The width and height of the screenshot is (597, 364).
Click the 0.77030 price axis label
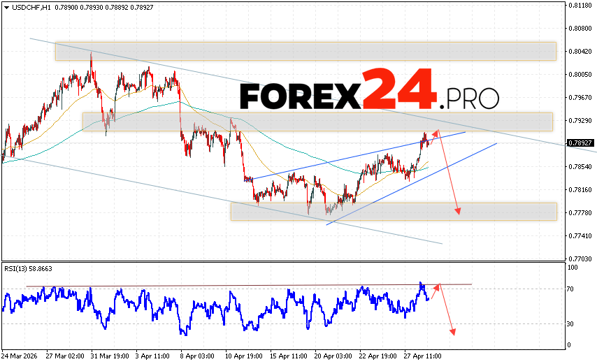[x=582, y=258]
